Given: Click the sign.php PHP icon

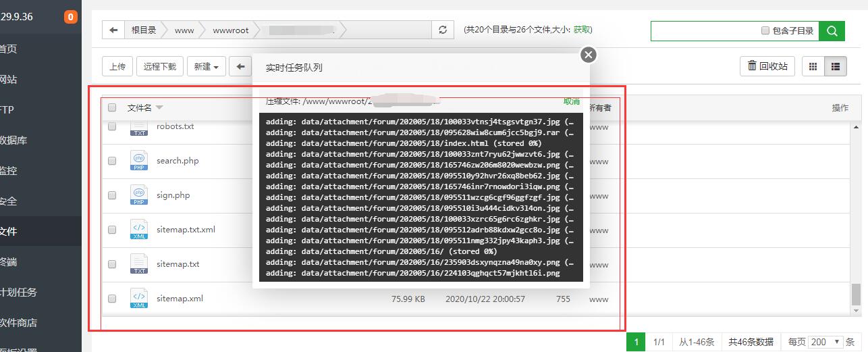Looking at the screenshot, I should point(139,195).
